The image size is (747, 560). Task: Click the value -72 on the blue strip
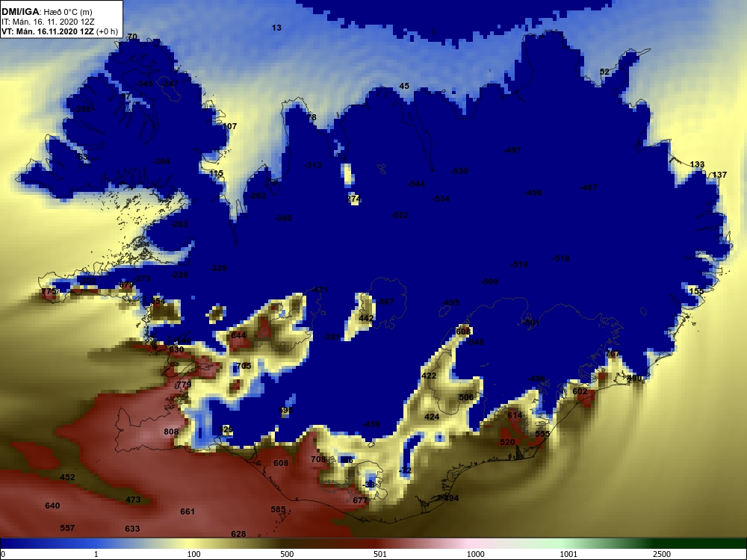coord(405,470)
